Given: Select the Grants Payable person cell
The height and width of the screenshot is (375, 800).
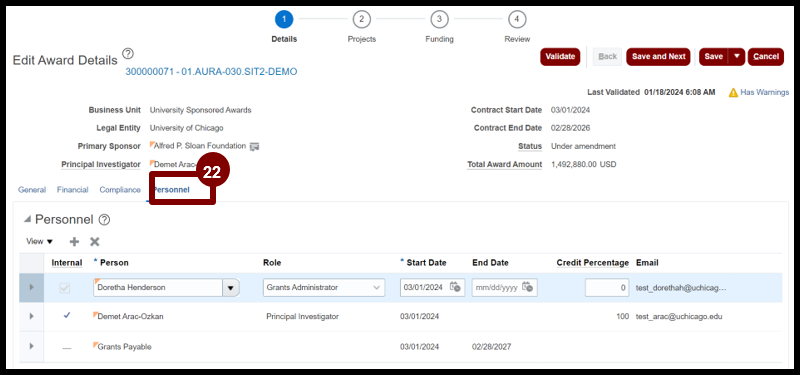Looking at the screenshot, I should pyautogui.click(x=124, y=347).
